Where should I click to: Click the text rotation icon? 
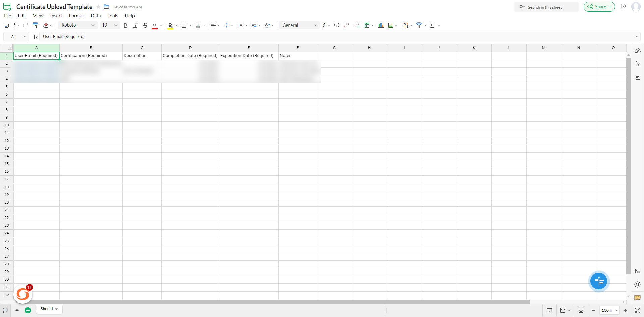coord(267,25)
